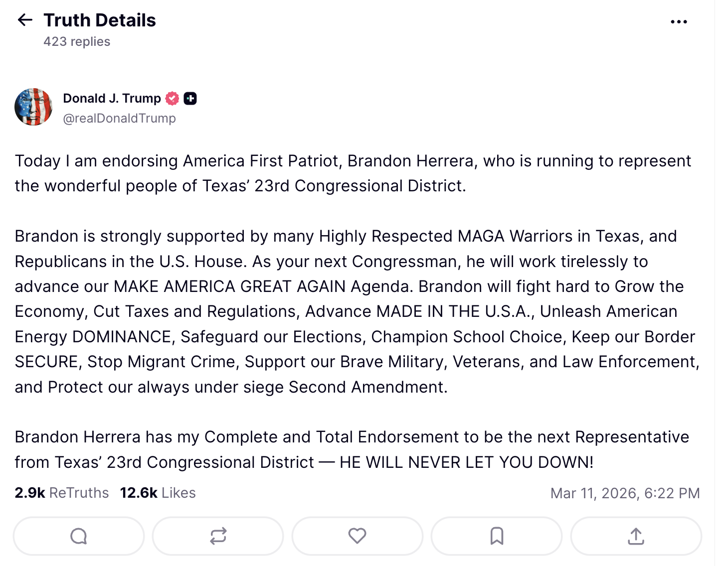This screenshot has height=566, width=728.
Task: Click the Mar 11, 2026 timestamp
Action: (625, 493)
